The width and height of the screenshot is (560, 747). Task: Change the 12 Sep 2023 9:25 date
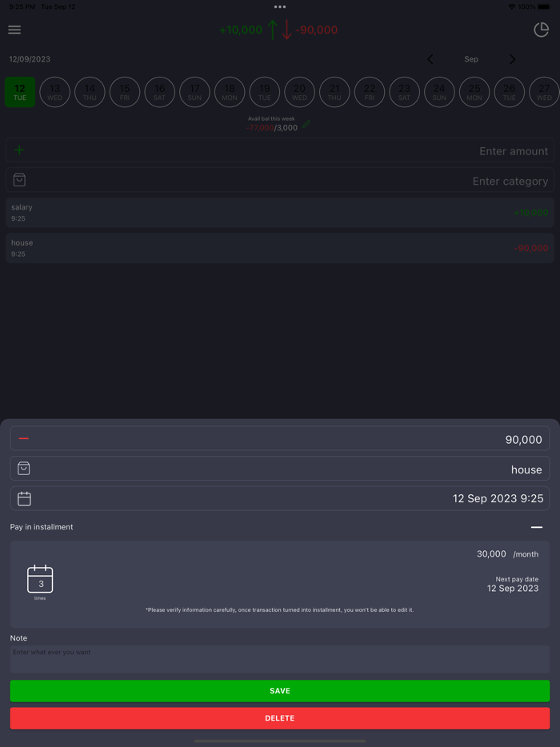[x=280, y=498]
